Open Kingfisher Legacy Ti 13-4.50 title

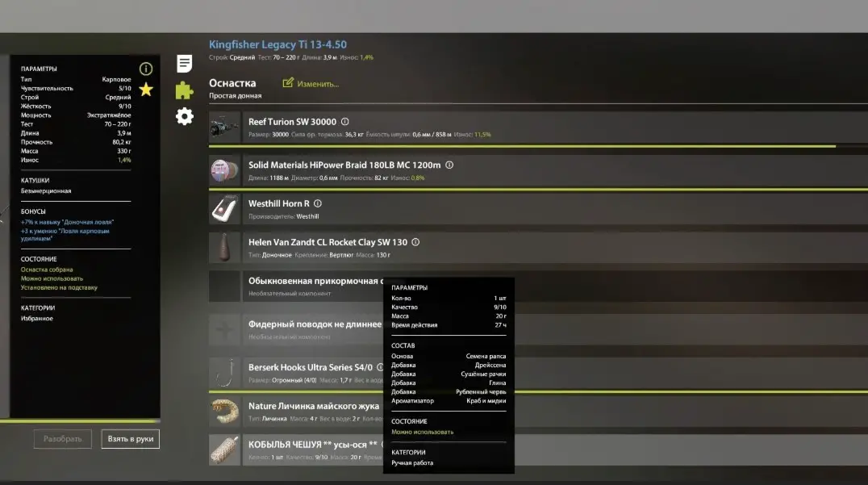pyautogui.click(x=278, y=45)
